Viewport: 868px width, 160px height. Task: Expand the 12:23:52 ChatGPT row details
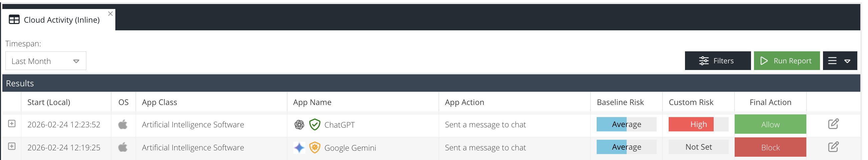click(12, 124)
